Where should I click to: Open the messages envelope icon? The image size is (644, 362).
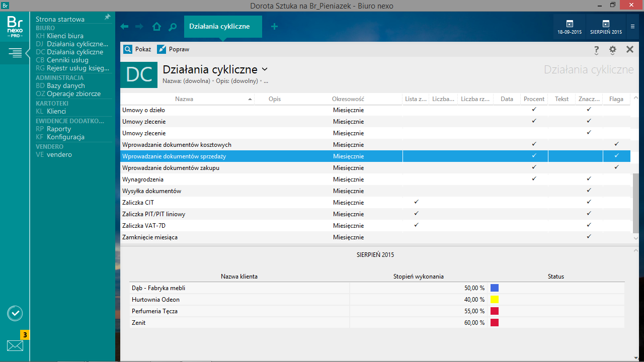(x=15, y=345)
